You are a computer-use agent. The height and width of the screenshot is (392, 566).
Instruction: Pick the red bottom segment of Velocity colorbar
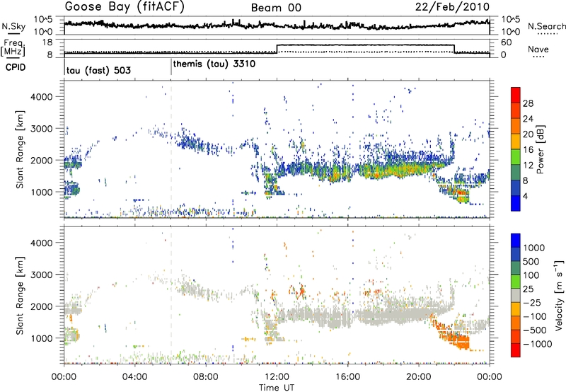[516, 350]
